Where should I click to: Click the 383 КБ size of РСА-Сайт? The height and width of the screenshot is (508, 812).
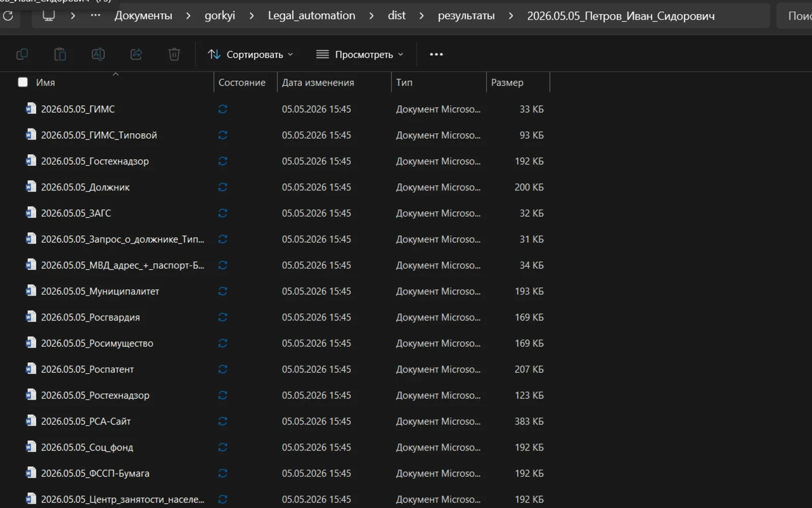(x=529, y=421)
